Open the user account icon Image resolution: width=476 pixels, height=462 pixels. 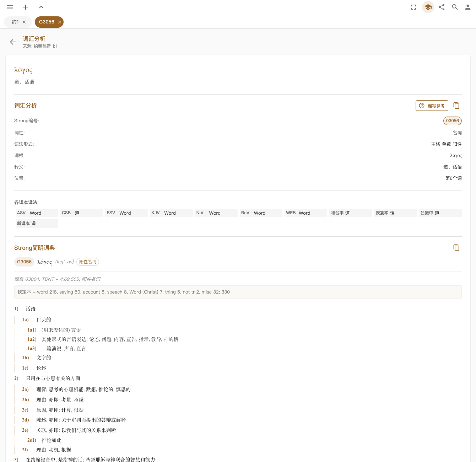point(468,7)
